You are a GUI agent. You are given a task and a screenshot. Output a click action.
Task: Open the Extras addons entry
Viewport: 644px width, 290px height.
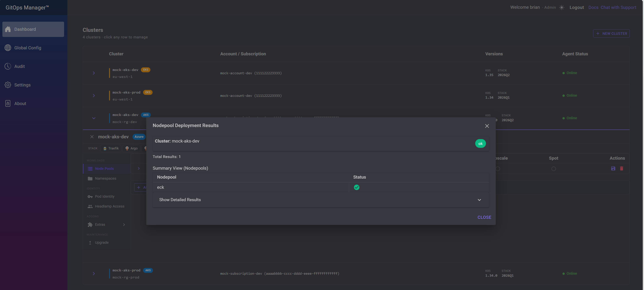tap(107, 224)
